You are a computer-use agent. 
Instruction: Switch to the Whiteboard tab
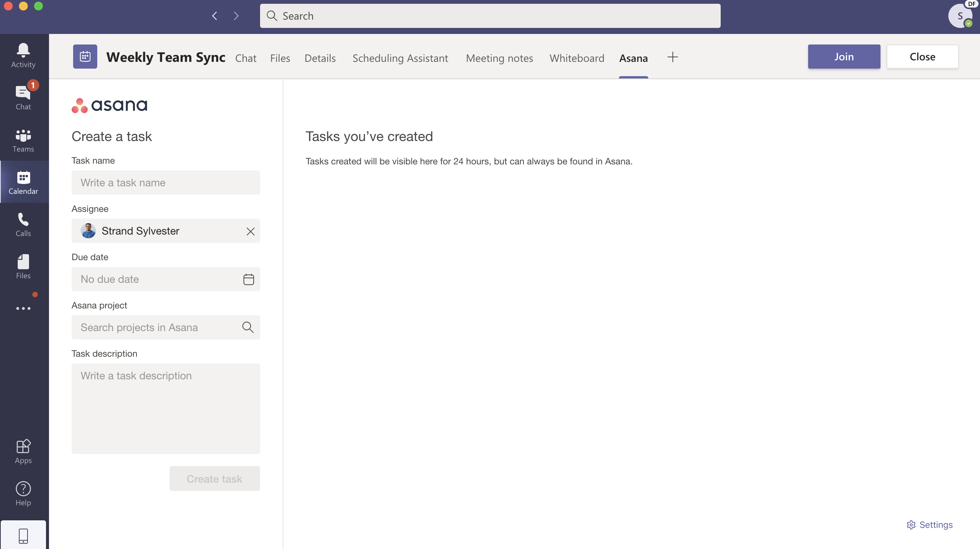pos(577,57)
